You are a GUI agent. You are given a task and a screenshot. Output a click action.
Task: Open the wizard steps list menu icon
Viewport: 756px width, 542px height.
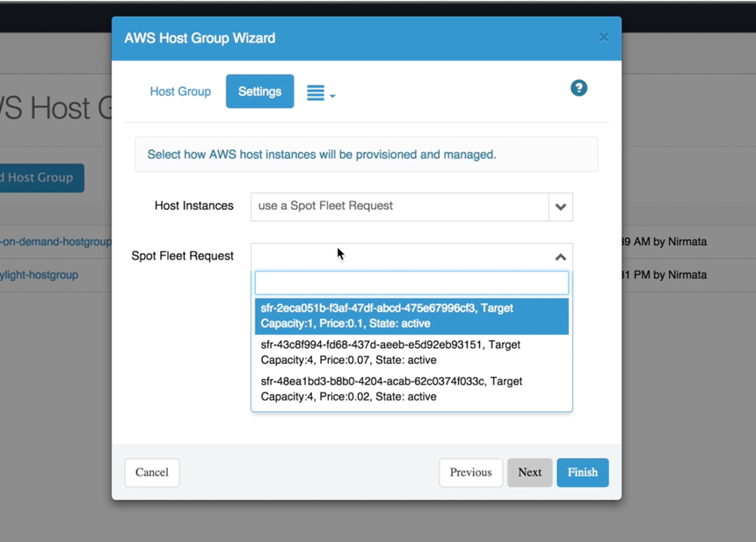click(x=321, y=92)
